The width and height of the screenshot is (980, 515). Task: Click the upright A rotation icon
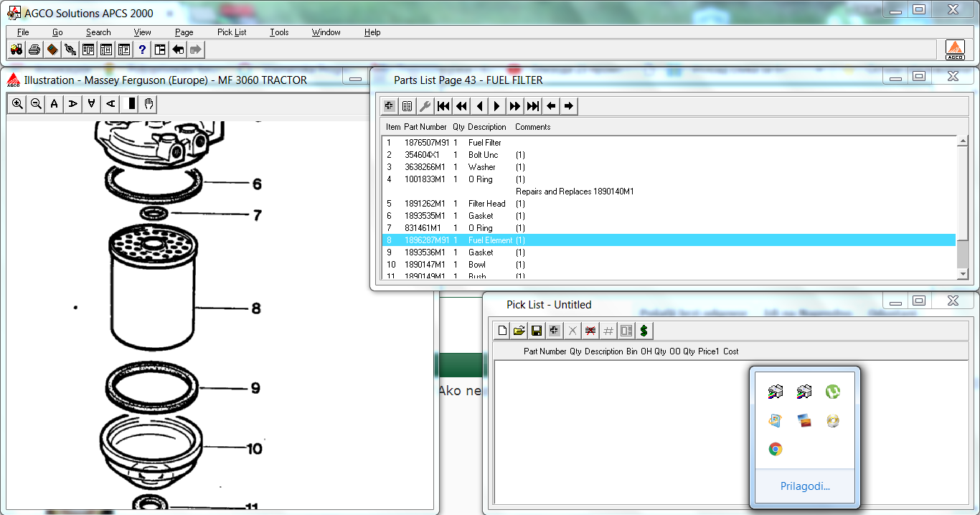[x=55, y=104]
